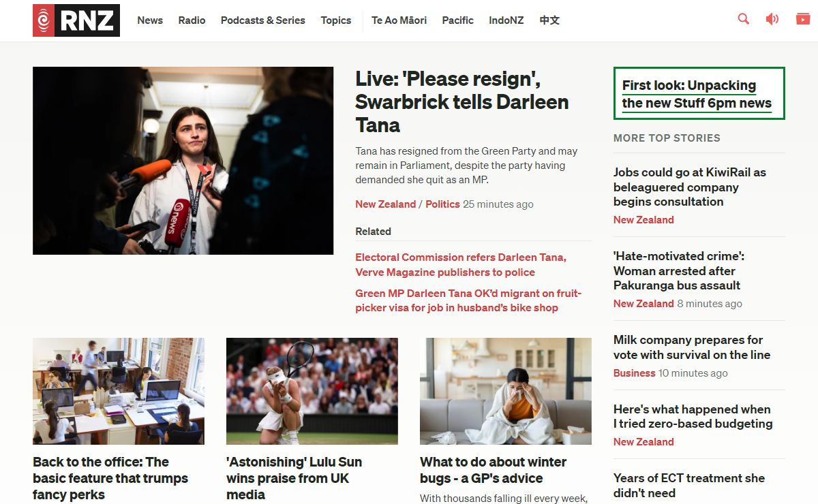Click the listen live speaker icon
Viewport: 818px width, 504px height.
point(772,19)
